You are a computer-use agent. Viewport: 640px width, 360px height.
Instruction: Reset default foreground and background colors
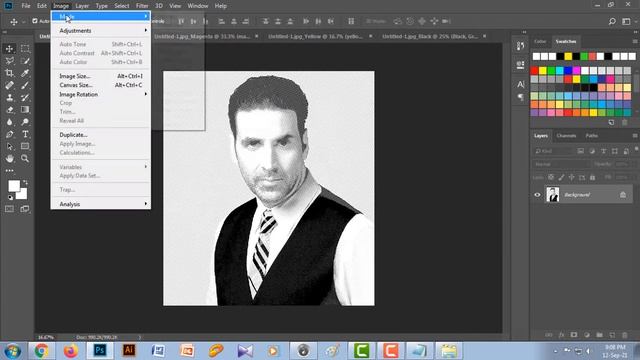tap(10, 198)
